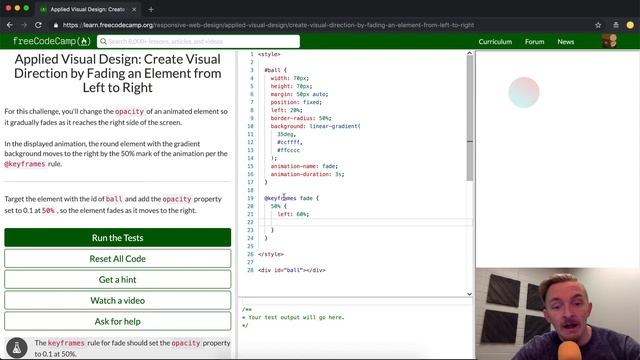Click Get a hint button
The width and height of the screenshot is (640, 360).
(x=118, y=279)
